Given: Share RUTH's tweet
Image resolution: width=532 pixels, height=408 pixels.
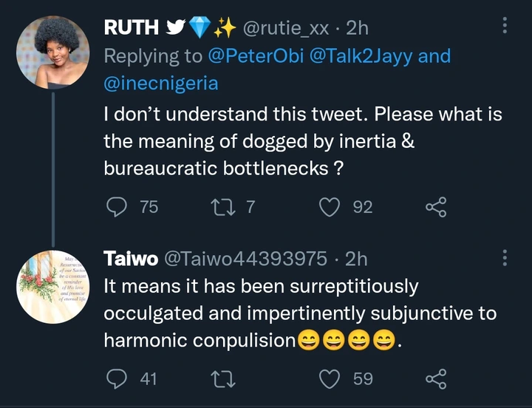Looking at the screenshot, I should (x=436, y=208).
